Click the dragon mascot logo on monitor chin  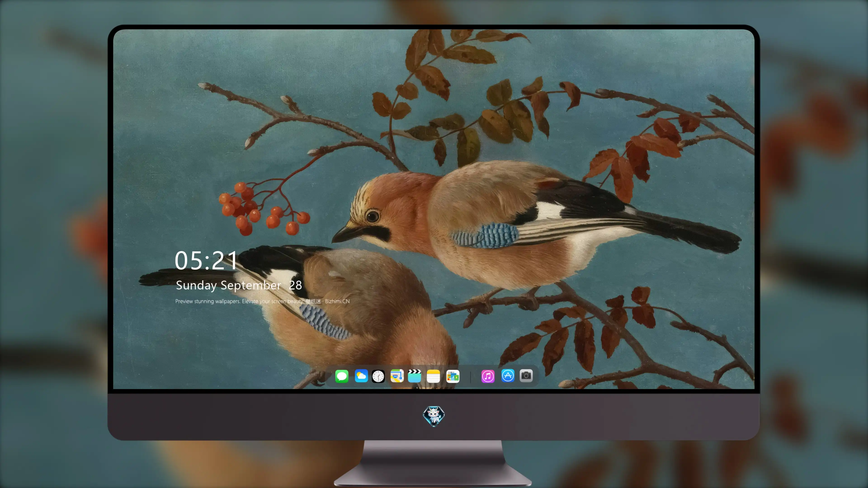click(434, 416)
